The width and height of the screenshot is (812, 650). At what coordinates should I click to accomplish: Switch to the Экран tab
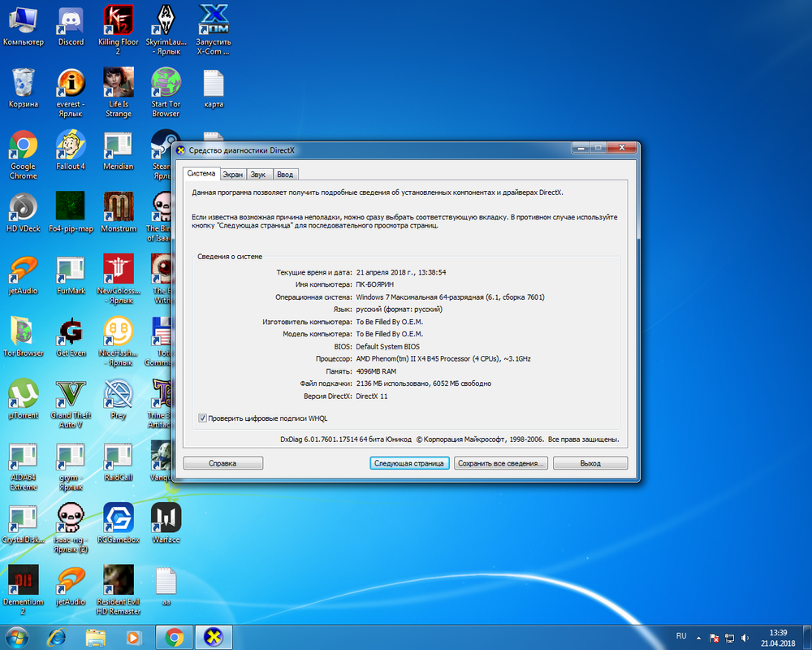tap(233, 175)
